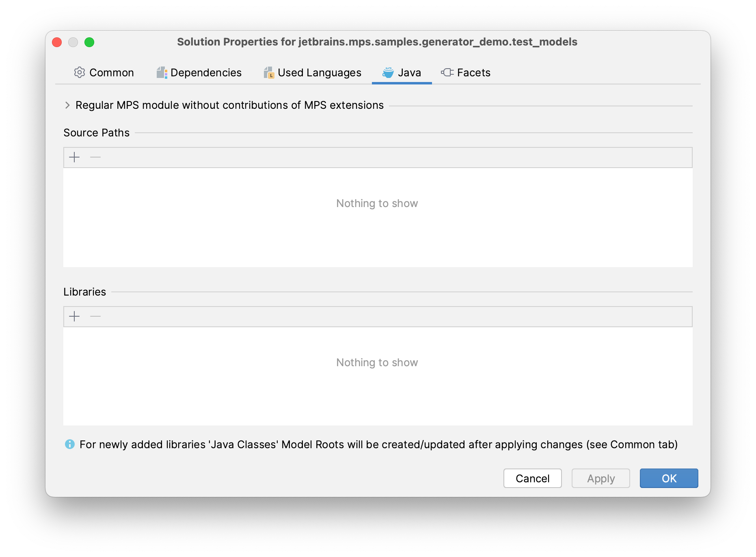Click the Used Languages tab icon
Viewport: 756px width, 557px height.
coord(269,73)
